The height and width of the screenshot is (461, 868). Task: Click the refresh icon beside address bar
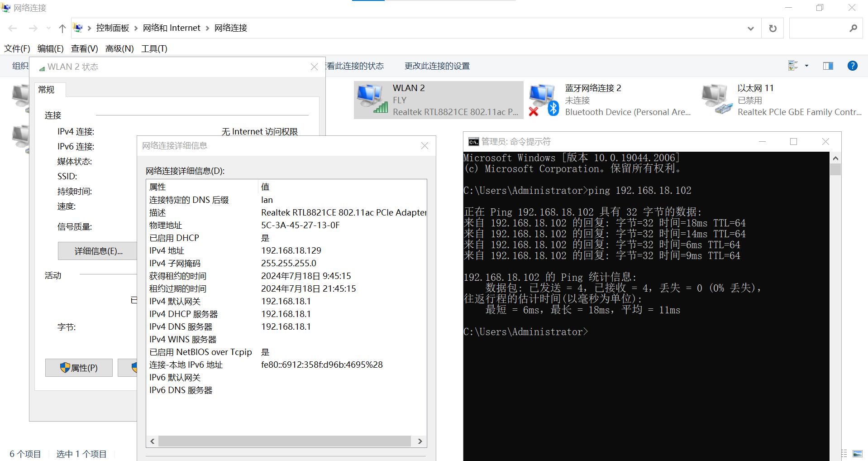coord(773,29)
